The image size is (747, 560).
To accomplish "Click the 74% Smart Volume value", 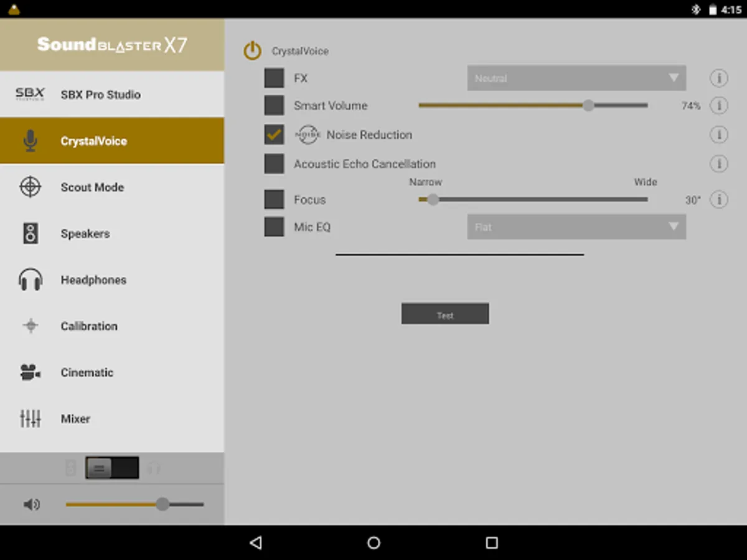I will (x=691, y=106).
